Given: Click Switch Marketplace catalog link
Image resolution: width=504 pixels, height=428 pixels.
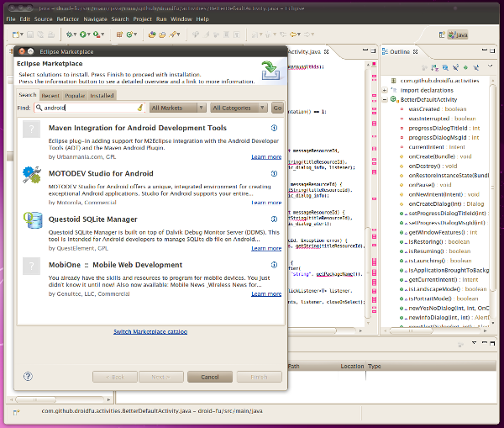Looking at the screenshot, I should [150, 331].
